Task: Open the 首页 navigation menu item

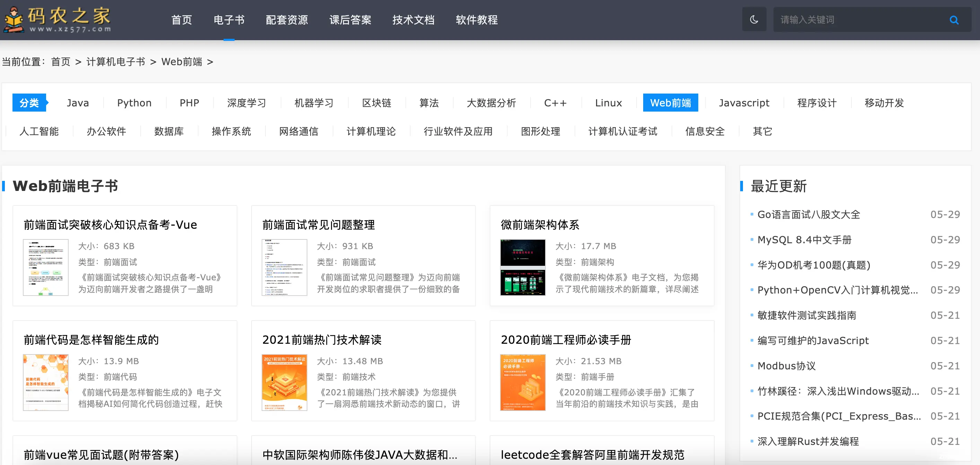Action: coord(182,19)
